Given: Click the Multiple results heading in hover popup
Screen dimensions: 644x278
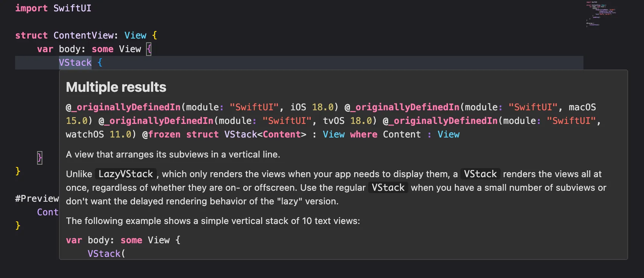Looking at the screenshot, I should coord(116,87).
